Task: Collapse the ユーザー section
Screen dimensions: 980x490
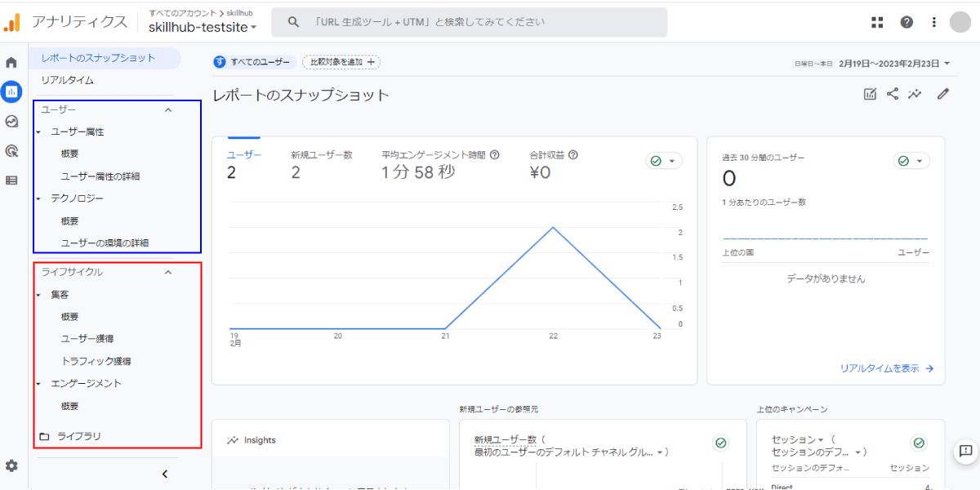Action: tap(168, 109)
